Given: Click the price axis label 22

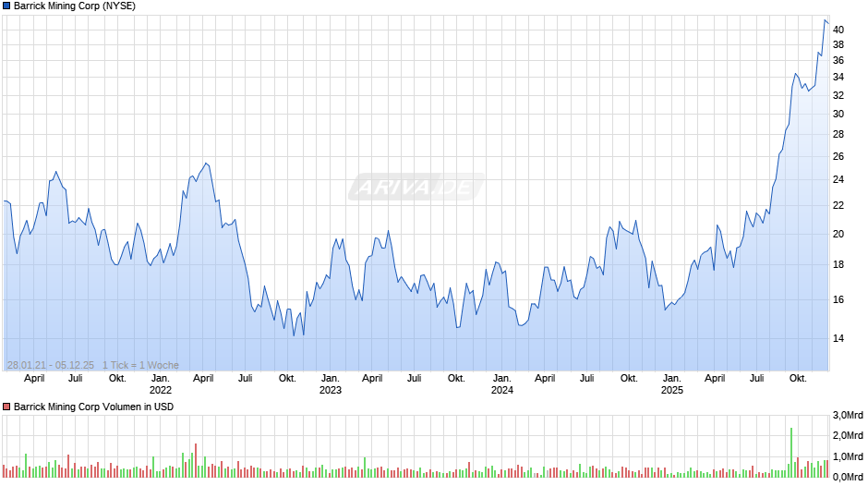Looking at the screenshot, I should [838, 206].
